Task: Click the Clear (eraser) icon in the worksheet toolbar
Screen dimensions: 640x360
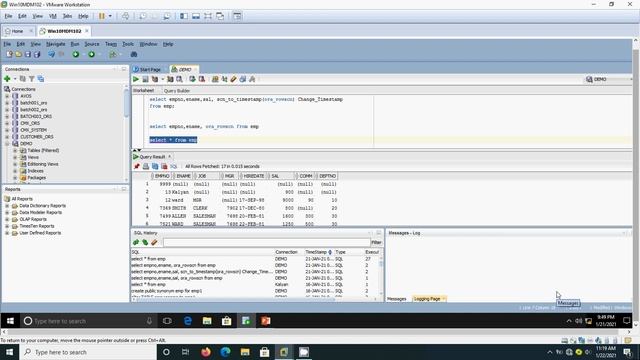Action: click(233, 79)
